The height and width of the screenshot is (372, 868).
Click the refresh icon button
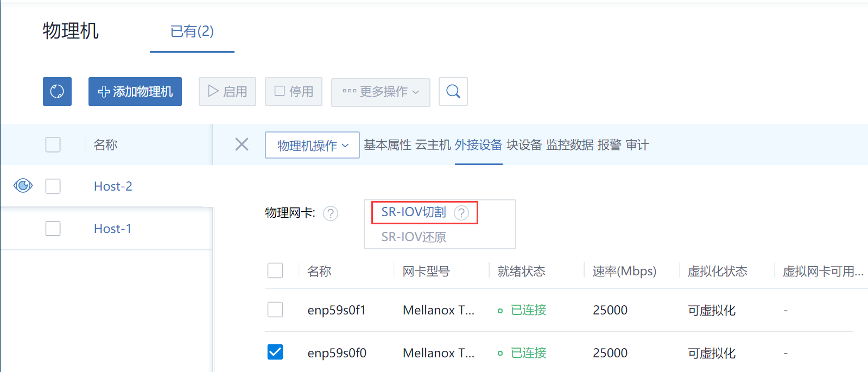tap(57, 91)
